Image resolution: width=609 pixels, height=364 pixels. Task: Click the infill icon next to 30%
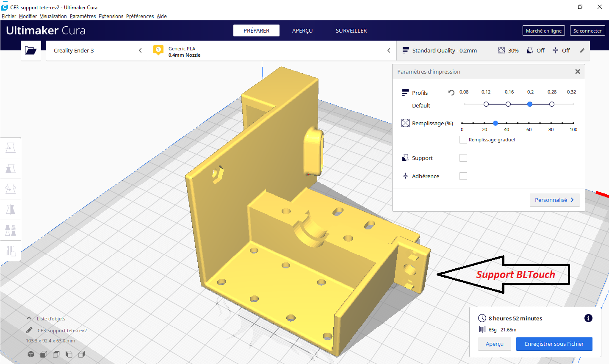click(501, 50)
